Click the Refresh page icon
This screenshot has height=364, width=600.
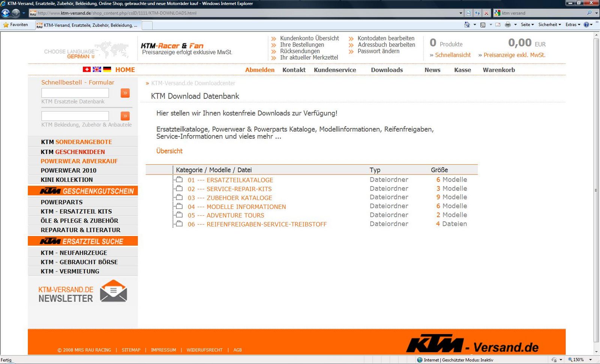[477, 13]
